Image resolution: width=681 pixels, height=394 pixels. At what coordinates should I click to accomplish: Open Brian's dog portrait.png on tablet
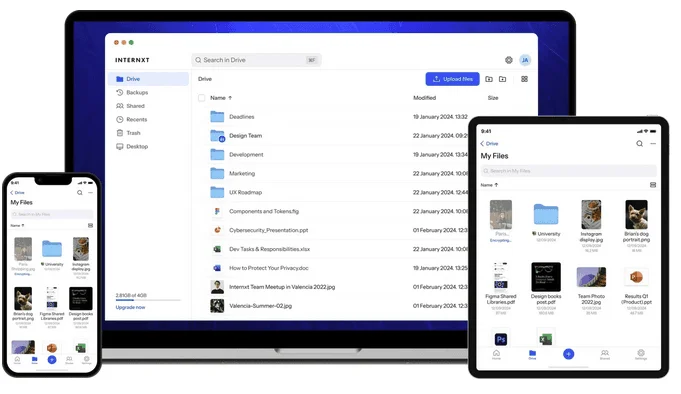[x=636, y=226]
